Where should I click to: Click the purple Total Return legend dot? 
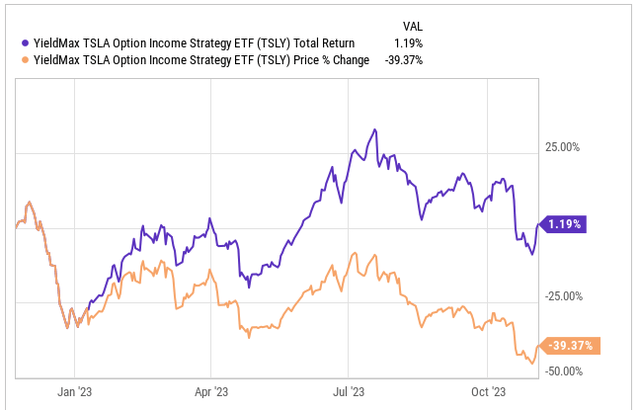click(26, 42)
